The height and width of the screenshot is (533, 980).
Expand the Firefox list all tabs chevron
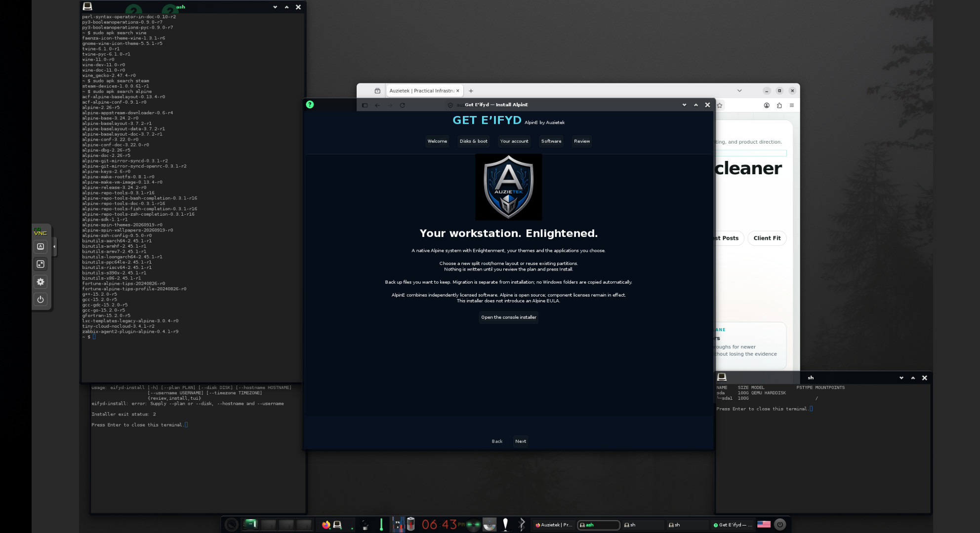coord(739,91)
